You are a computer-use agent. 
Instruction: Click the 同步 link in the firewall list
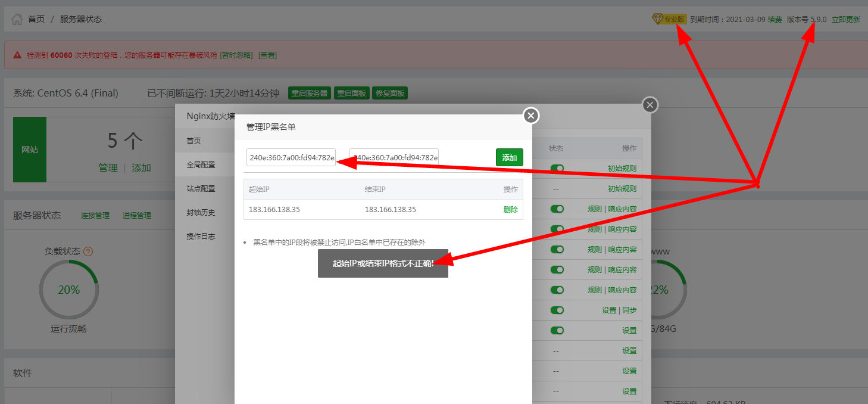[x=629, y=310]
